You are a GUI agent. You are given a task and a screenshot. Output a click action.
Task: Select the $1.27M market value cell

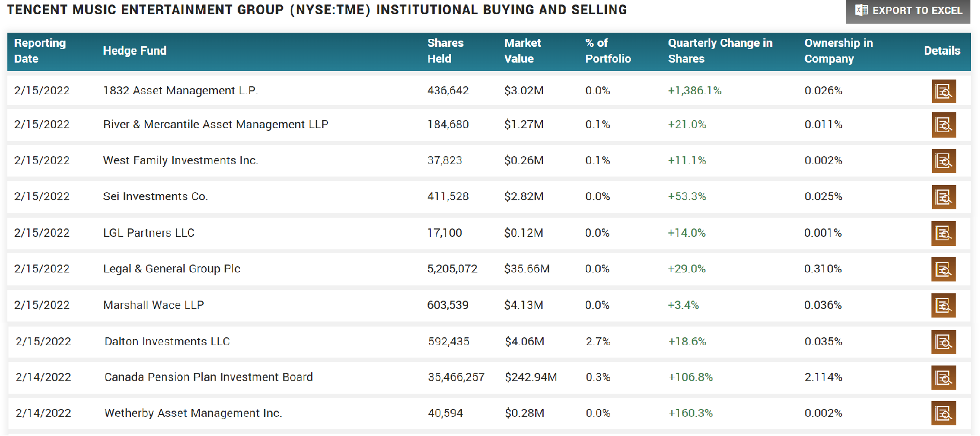pyautogui.click(x=524, y=125)
